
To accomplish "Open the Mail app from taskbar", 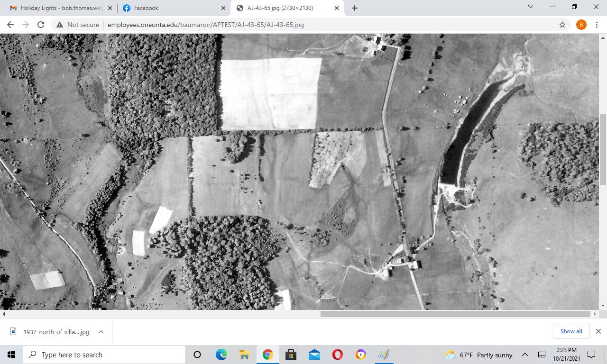I will (314, 355).
